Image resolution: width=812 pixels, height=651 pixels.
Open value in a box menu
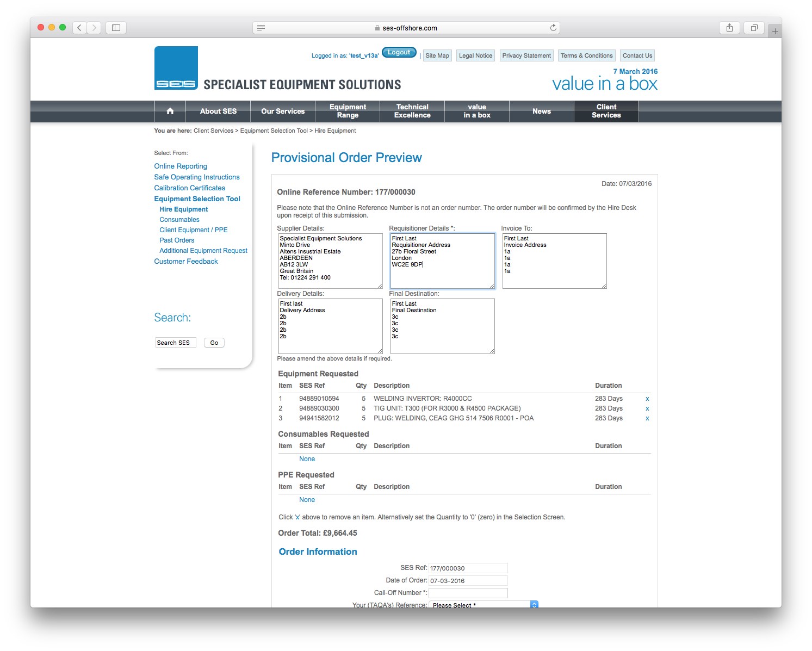tap(477, 111)
